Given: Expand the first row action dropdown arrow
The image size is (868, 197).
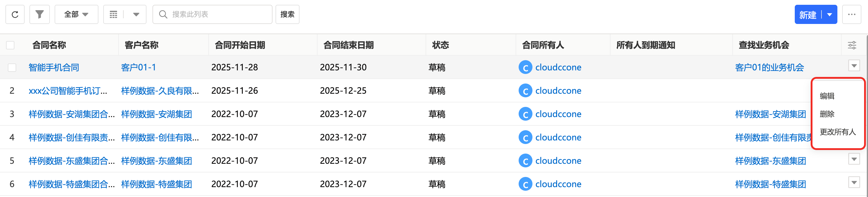Looking at the screenshot, I should (x=854, y=66).
